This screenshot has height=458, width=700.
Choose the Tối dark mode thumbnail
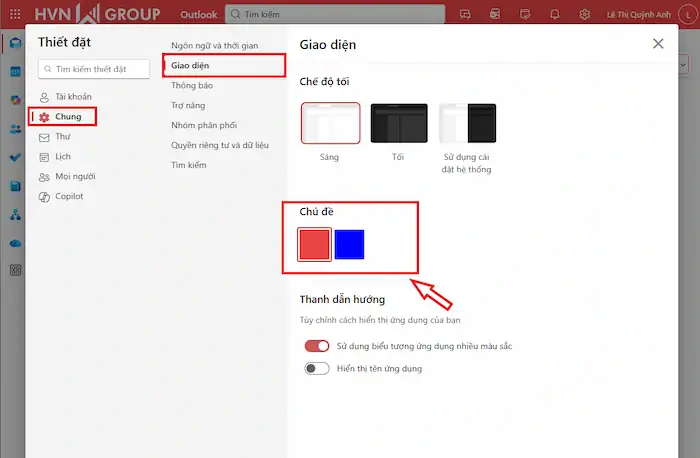point(399,123)
